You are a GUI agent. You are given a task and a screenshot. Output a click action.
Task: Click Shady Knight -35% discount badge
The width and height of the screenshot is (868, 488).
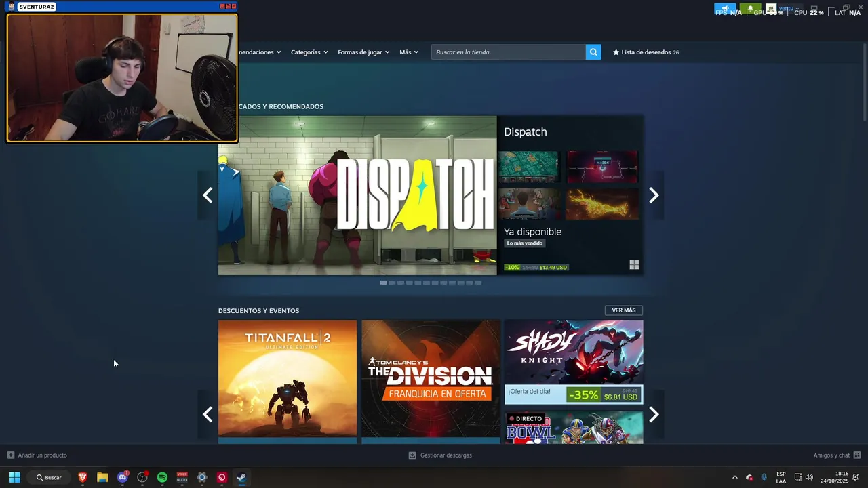coord(583,395)
